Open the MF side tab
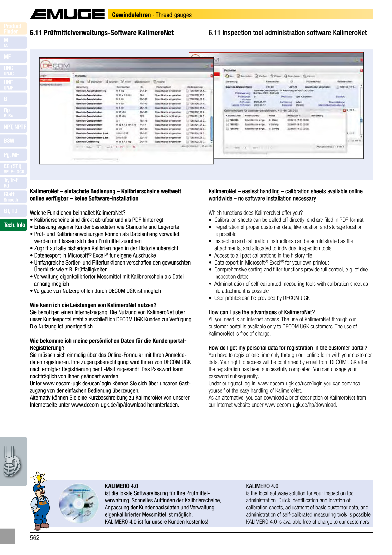Viewport: 392px width, 555px height. pos(13,57)
